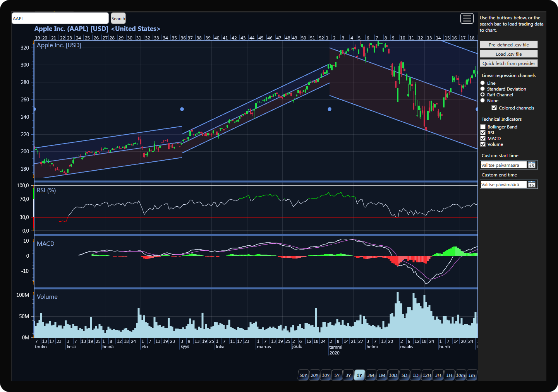Click the Search button
This screenshot has height=392, width=558.
[x=118, y=18]
